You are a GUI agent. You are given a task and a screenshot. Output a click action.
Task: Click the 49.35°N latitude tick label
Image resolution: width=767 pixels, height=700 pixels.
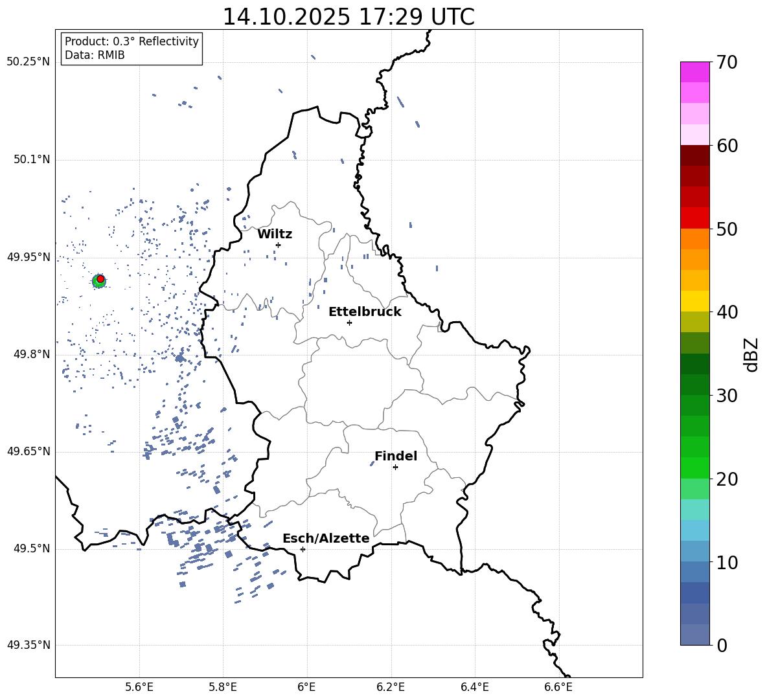[x=28, y=645]
